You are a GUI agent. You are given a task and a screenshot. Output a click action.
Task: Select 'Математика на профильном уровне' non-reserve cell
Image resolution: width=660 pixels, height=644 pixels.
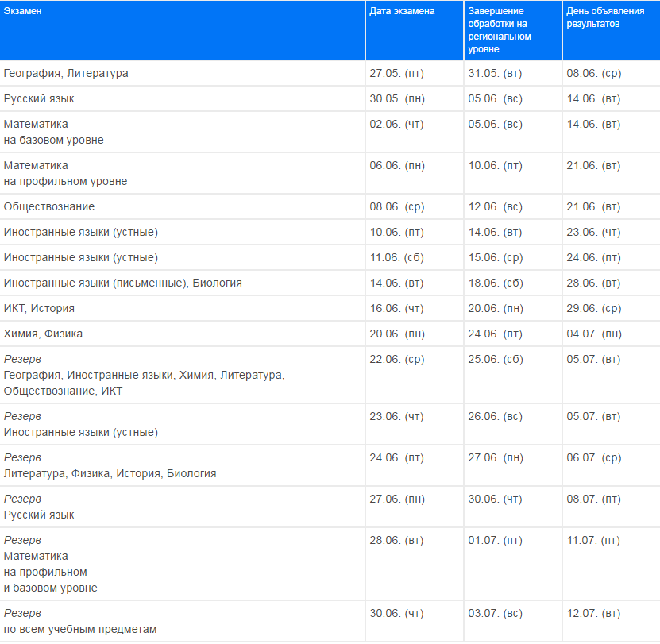click(182, 173)
